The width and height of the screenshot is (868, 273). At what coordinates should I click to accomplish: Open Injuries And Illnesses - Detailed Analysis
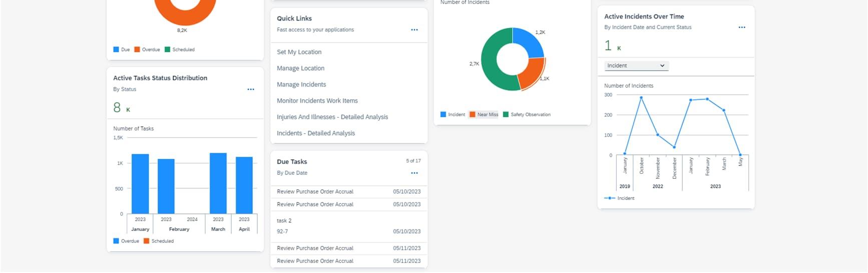(332, 117)
